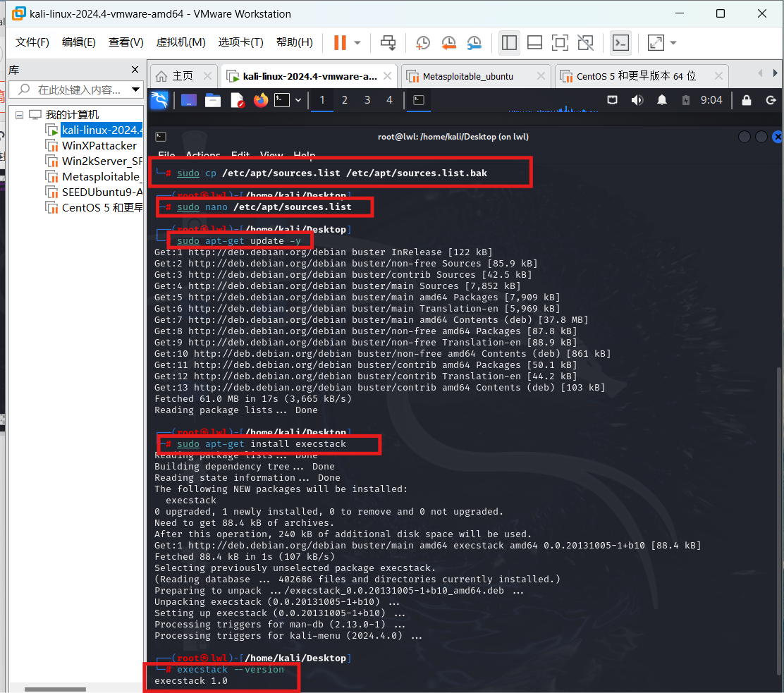
Task: Switch to Kali workspace 1
Action: (322, 101)
